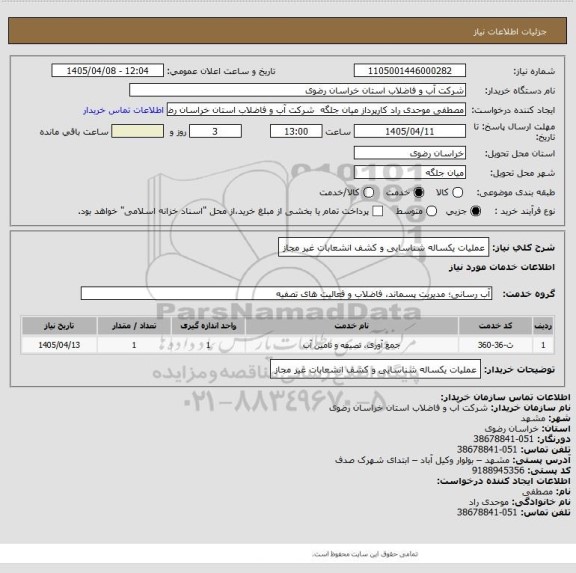Click the fax number after دورنگار

pos(503,439)
